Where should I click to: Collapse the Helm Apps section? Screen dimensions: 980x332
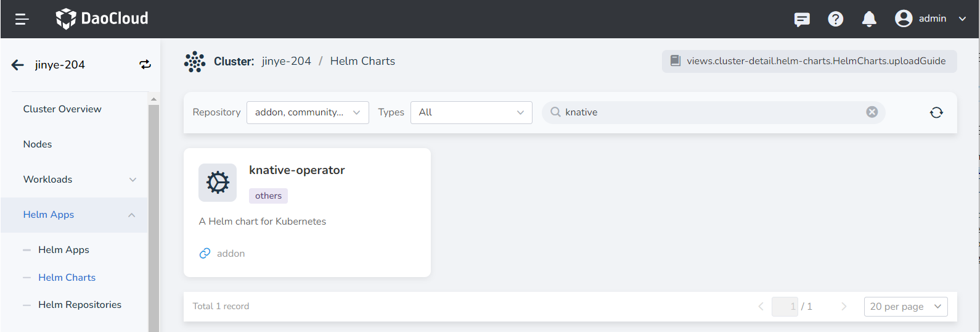(131, 215)
